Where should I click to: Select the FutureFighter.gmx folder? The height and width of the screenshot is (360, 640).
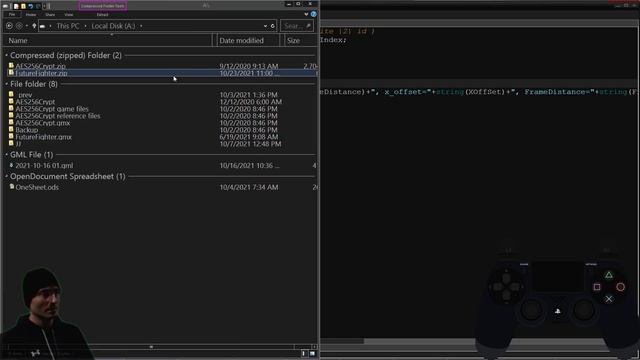point(44,137)
